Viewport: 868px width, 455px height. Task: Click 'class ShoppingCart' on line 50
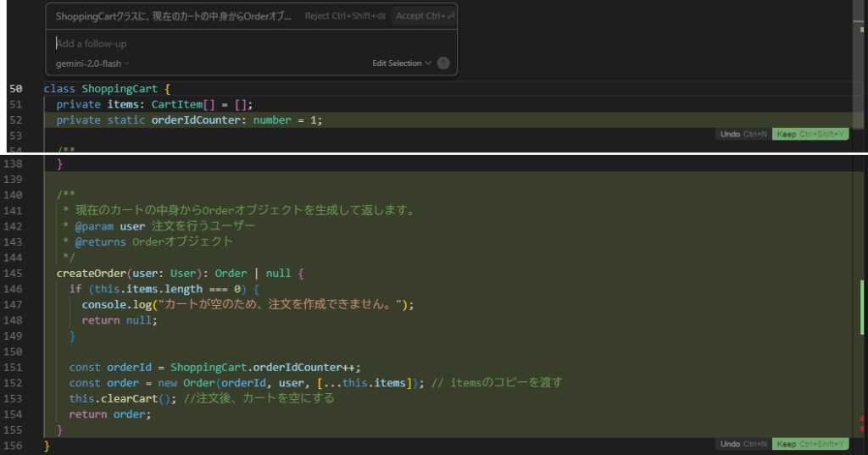coord(101,89)
